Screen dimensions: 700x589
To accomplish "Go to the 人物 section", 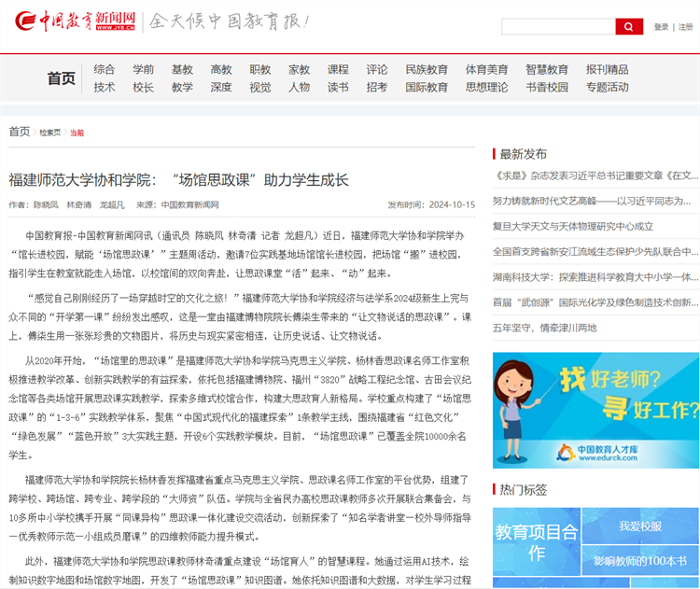I will [x=299, y=87].
